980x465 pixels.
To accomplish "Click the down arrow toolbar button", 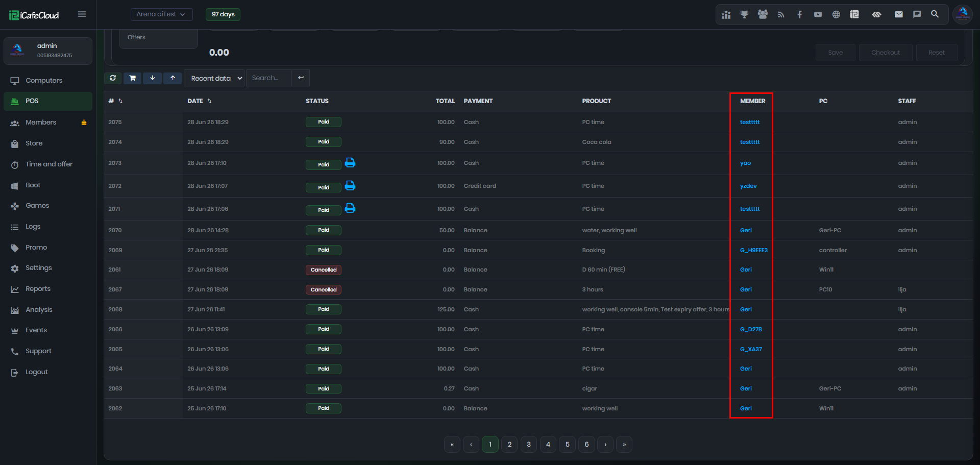I will (153, 78).
